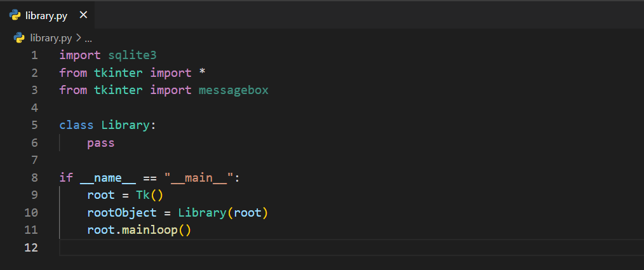Click the breadcrumb chevron separator after library.py

coord(78,37)
